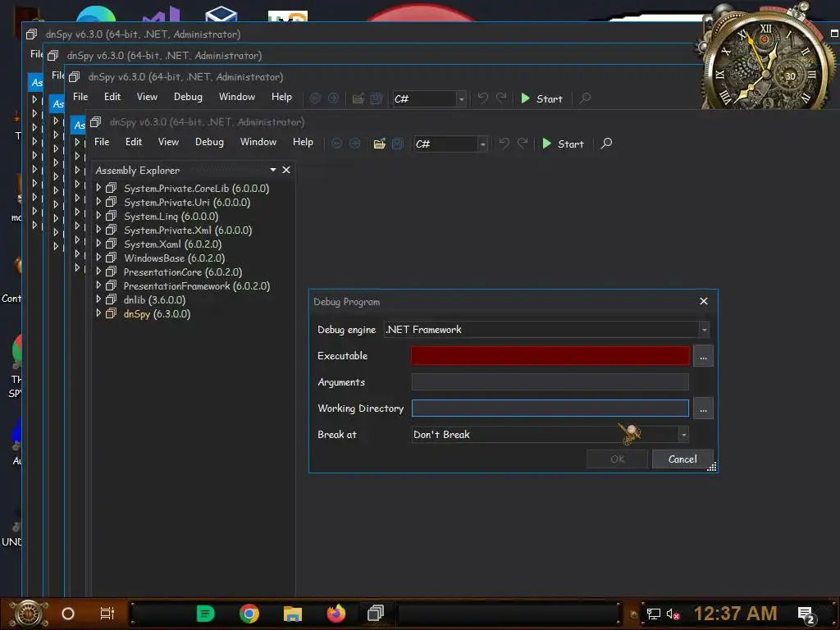
Task: Click the Arguments input field
Action: [550, 382]
